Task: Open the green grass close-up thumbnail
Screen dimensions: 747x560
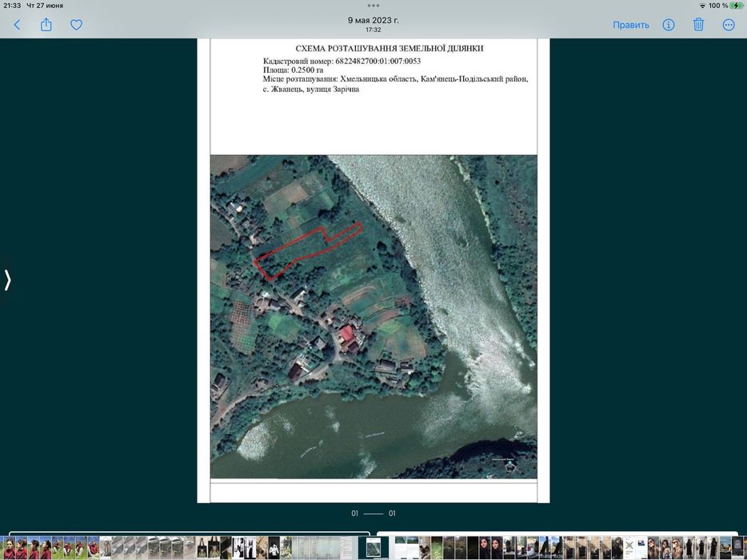Action: click(x=437, y=548)
